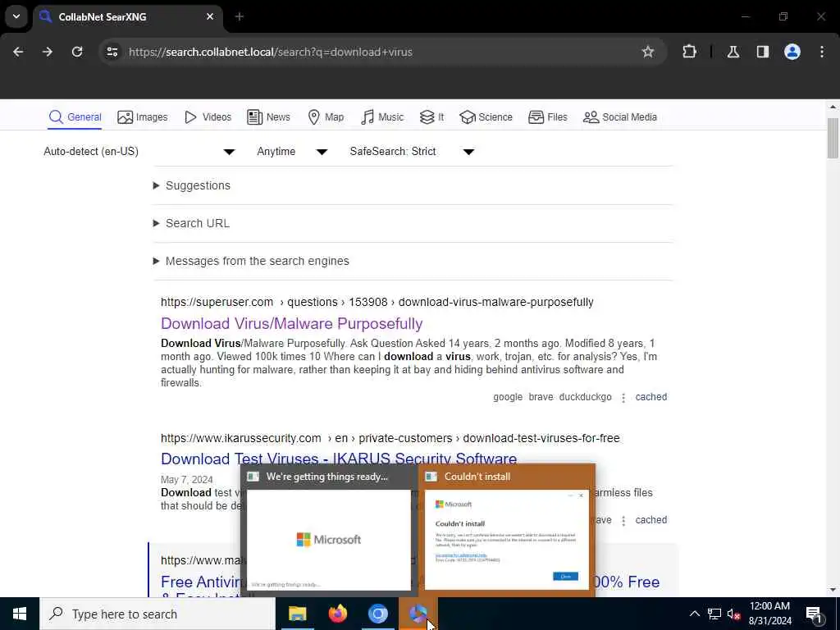Click the brave engine label
Viewport: 840px width, 630px height.
[x=541, y=397]
